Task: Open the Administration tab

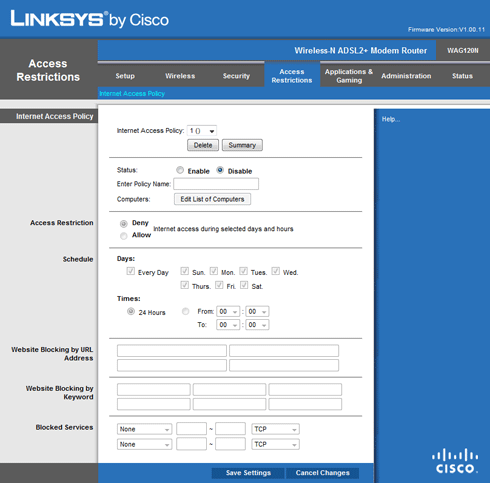Action: tap(406, 76)
